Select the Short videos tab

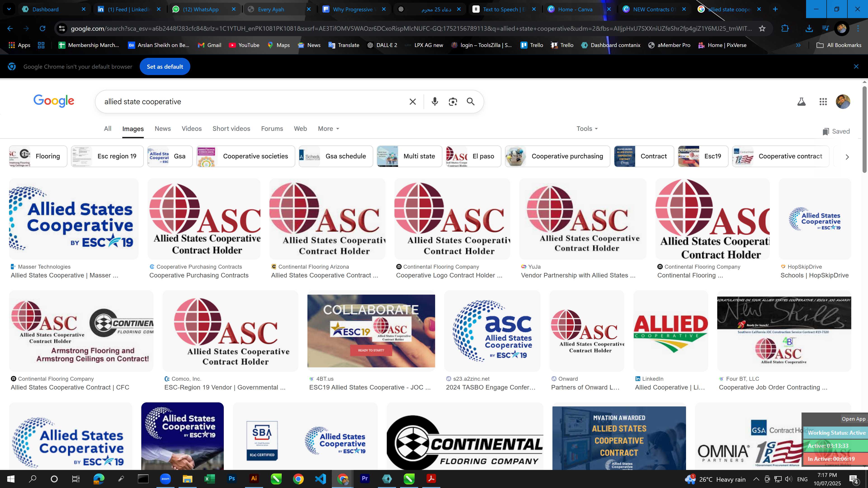(x=231, y=129)
